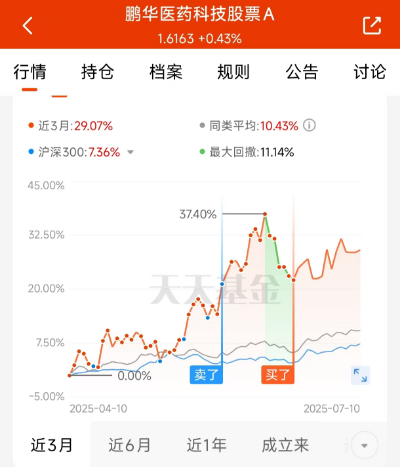This screenshot has height=472, width=402.
Task: Open the 规则 tab
Action: [x=234, y=72]
